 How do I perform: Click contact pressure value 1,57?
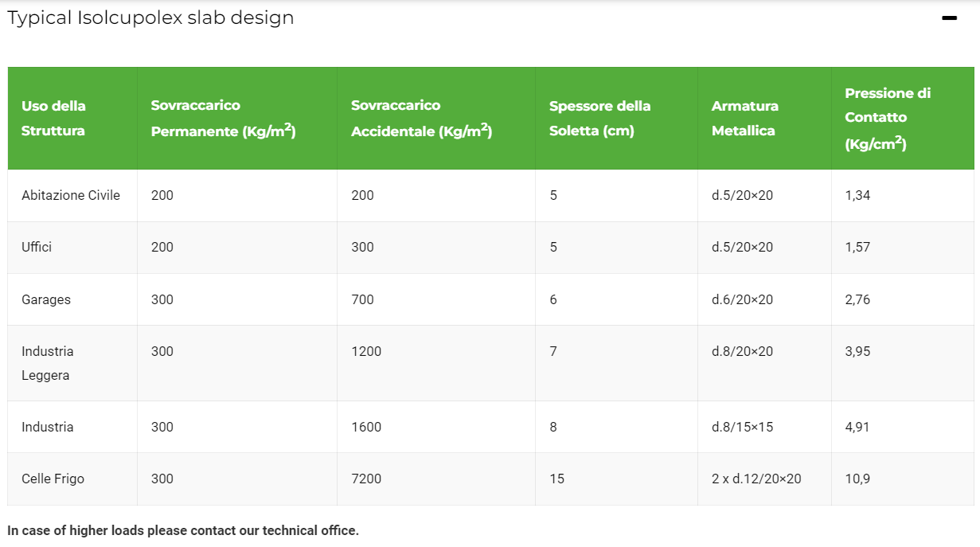click(x=903, y=247)
